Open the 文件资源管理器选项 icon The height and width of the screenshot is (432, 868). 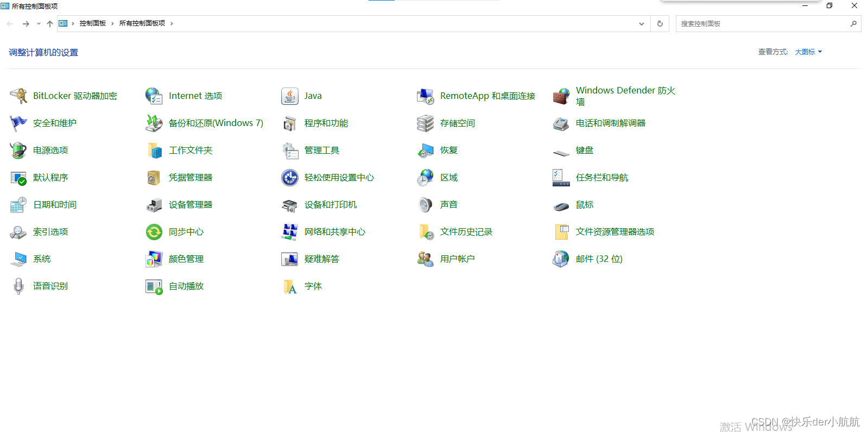pyautogui.click(x=561, y=232)
